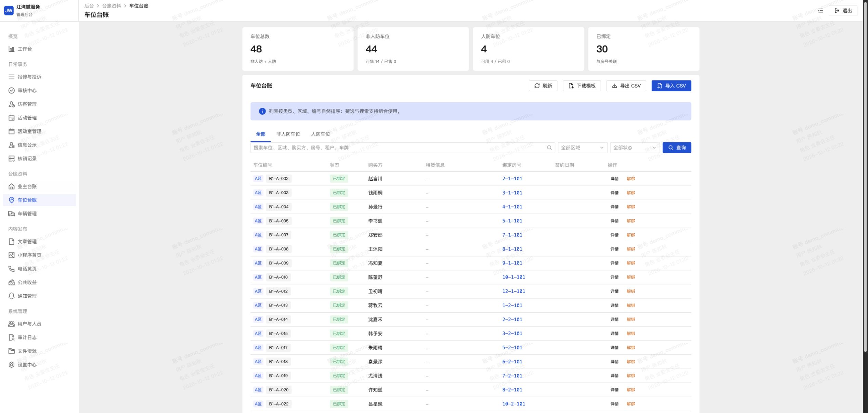
Task: Click 审核中心 checkmark icon
Action: [x=11, y=90]
